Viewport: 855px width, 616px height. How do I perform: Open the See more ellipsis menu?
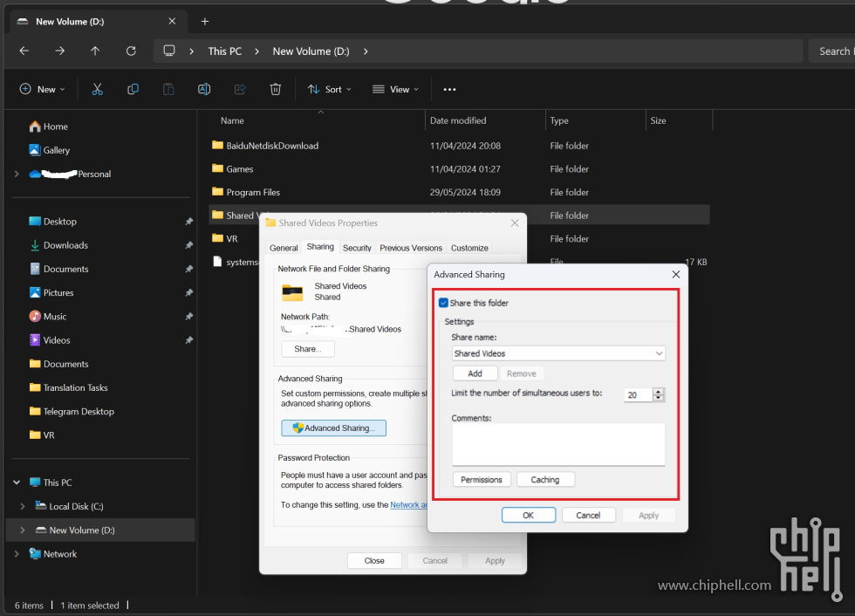click(x=449, y=89)
